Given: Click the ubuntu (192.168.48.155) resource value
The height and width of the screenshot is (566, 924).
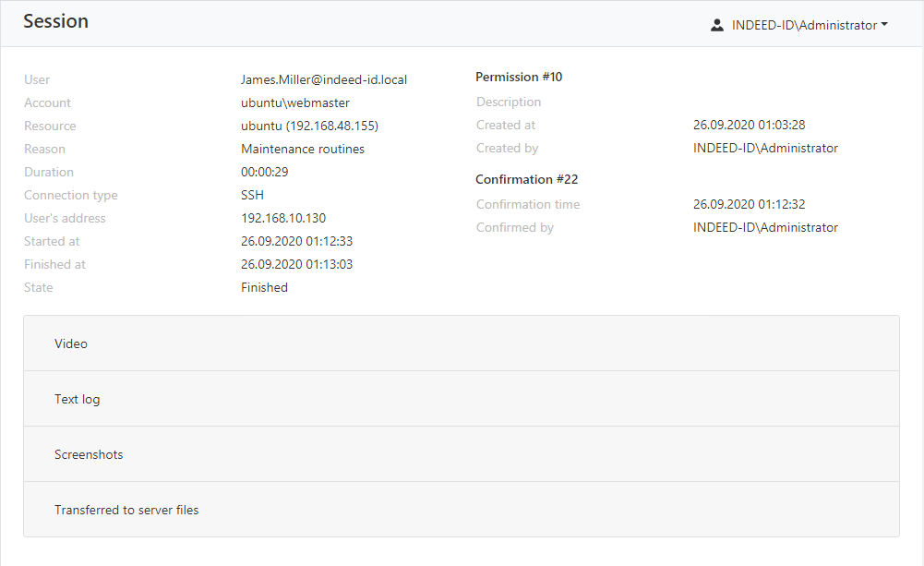Looking at the screenshot, I should [309, 126].
